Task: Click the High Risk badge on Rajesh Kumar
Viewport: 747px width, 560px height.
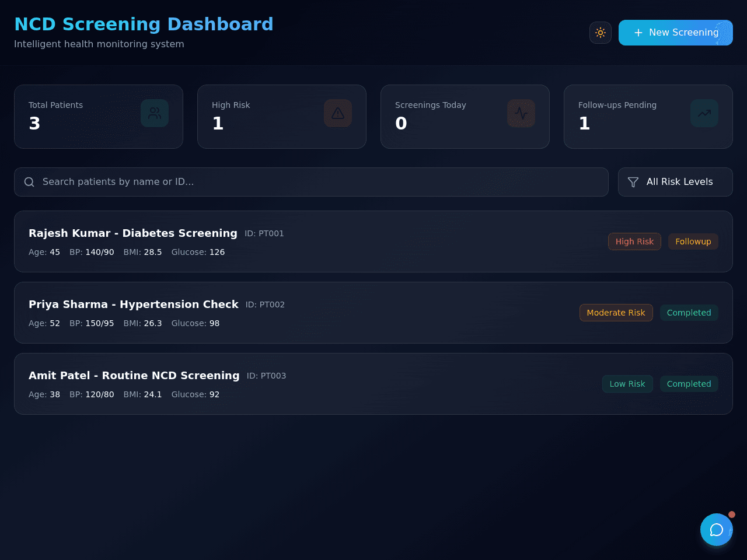Action: [634, 242]
